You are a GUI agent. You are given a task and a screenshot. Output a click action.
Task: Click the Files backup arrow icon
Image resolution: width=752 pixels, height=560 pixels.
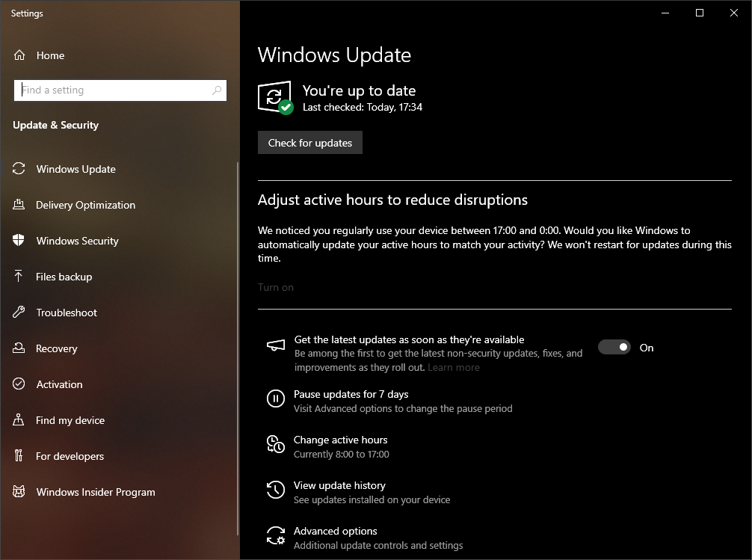[x=18, y=277]
